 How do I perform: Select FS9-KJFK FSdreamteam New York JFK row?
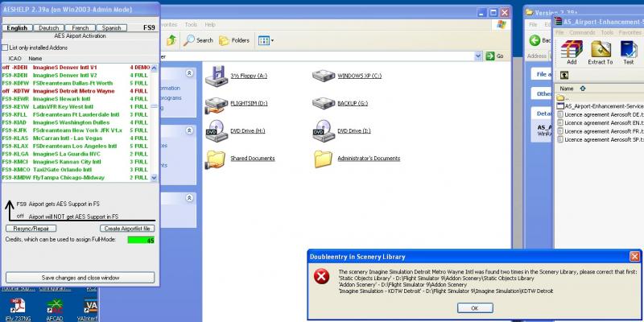click(76, 130)
